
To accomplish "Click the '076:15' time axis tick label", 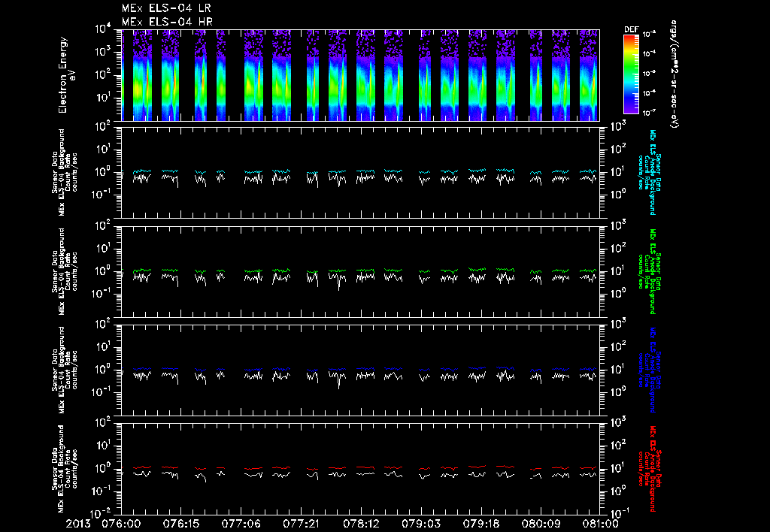I will click(180, 524).
